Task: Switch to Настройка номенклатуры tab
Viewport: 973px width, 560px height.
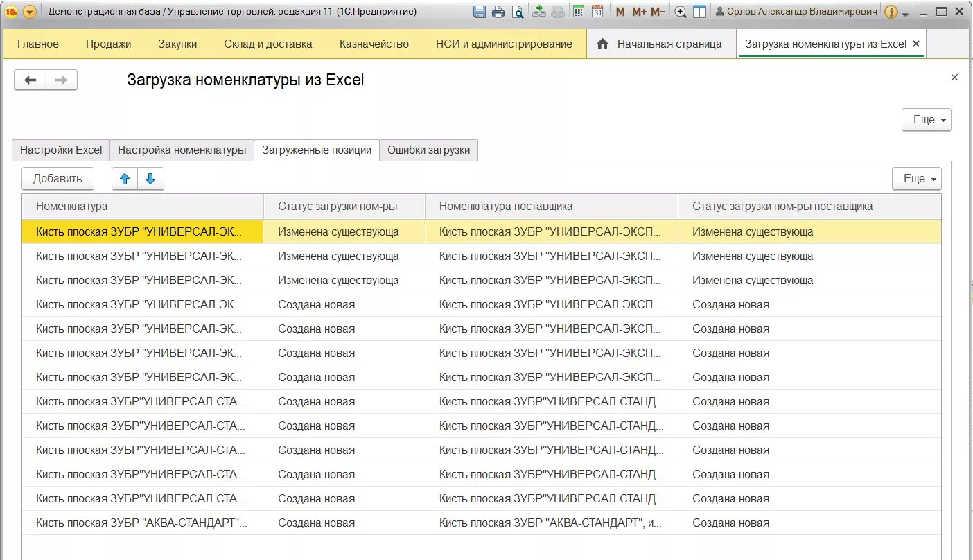Action: (x=182, y=150)
